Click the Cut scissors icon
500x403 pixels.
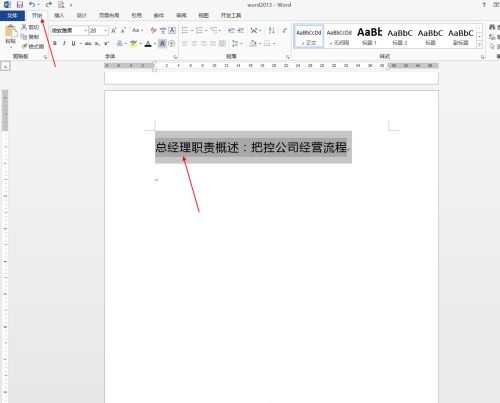24,27
